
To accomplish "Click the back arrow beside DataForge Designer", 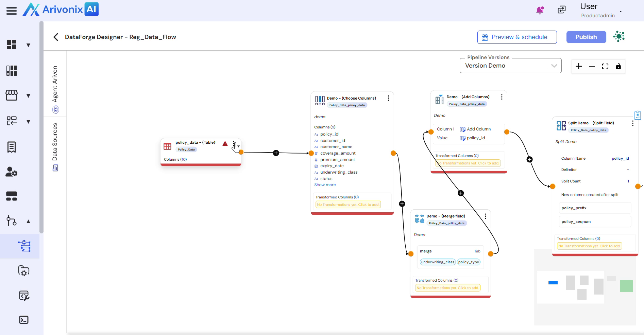I will [56, 37].
